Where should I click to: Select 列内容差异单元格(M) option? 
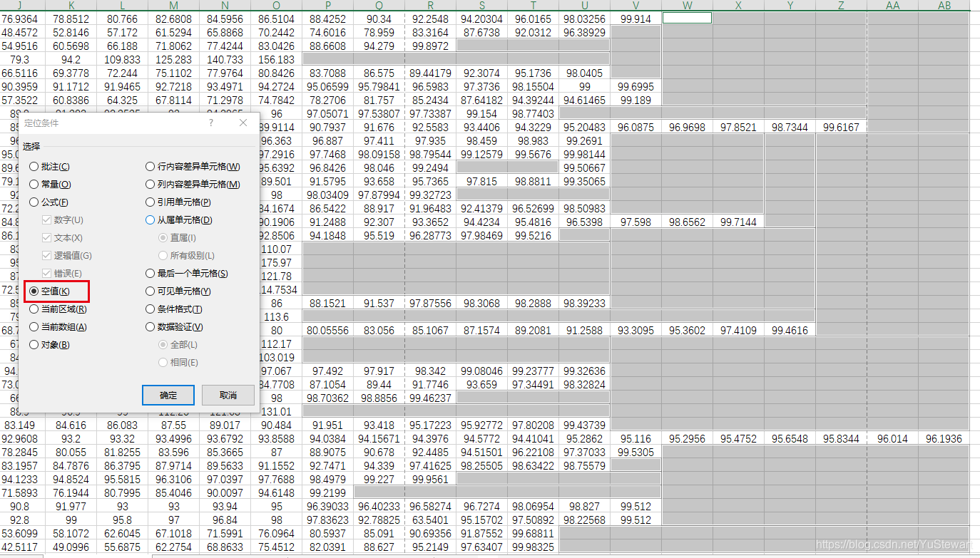193,185
